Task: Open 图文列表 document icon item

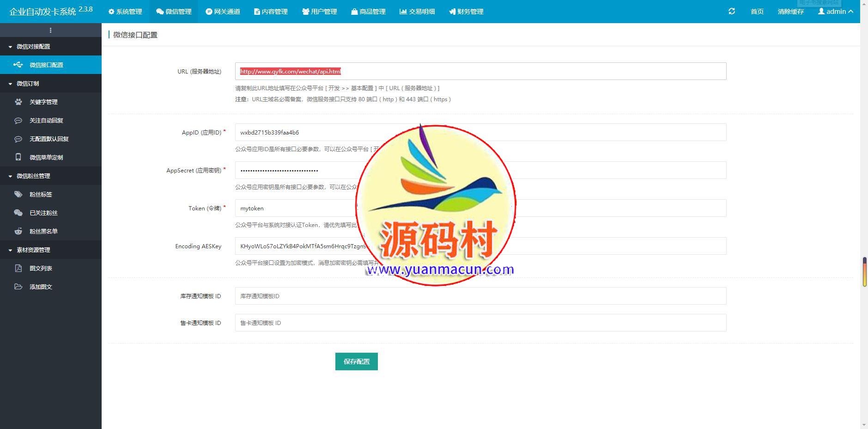Action: 41,268
